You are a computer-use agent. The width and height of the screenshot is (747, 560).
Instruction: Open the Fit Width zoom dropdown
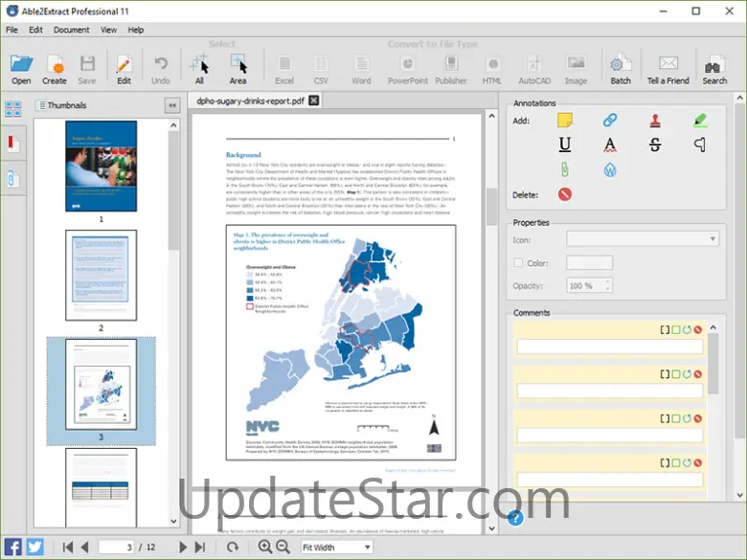pos(336,548)
